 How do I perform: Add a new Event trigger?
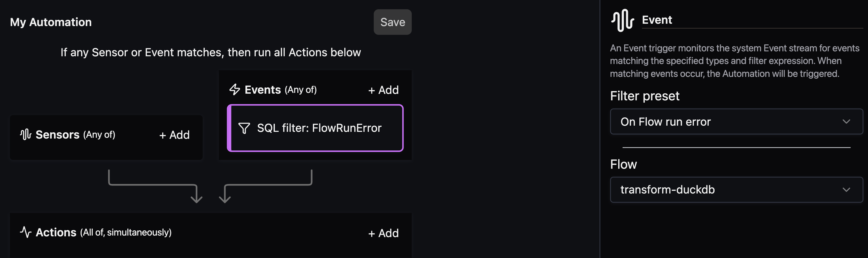383,90
